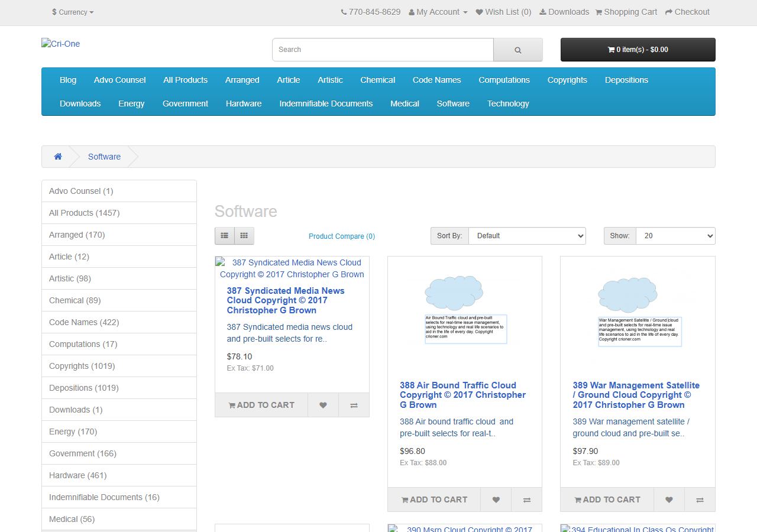Open Government in navigation menu
The width and height of the screenshot is (757, 532).
185,103
